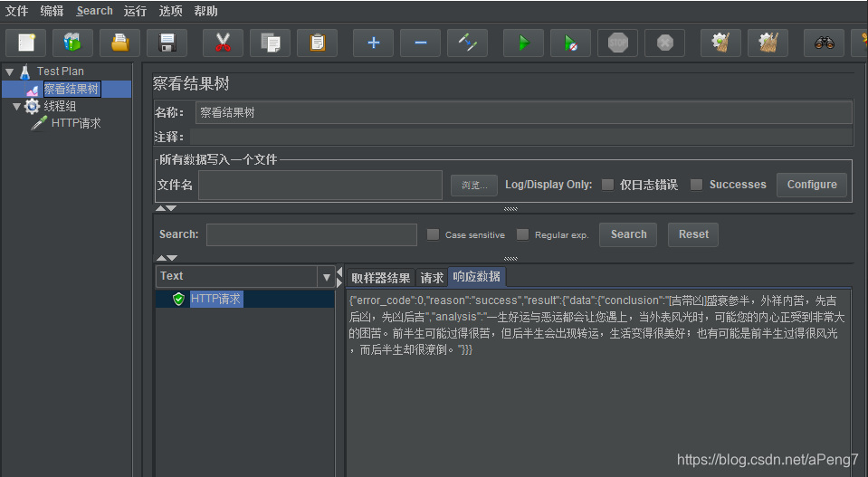The width and height of the screenshot is (868, 477).
Task: Start the test with the green play icon
Action: click(523, 43)
